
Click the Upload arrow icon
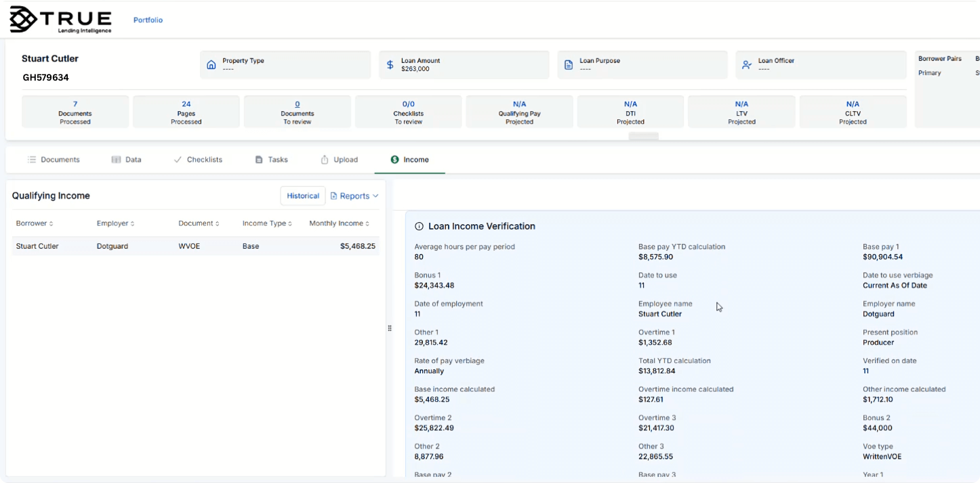click(x=323, y=159)
